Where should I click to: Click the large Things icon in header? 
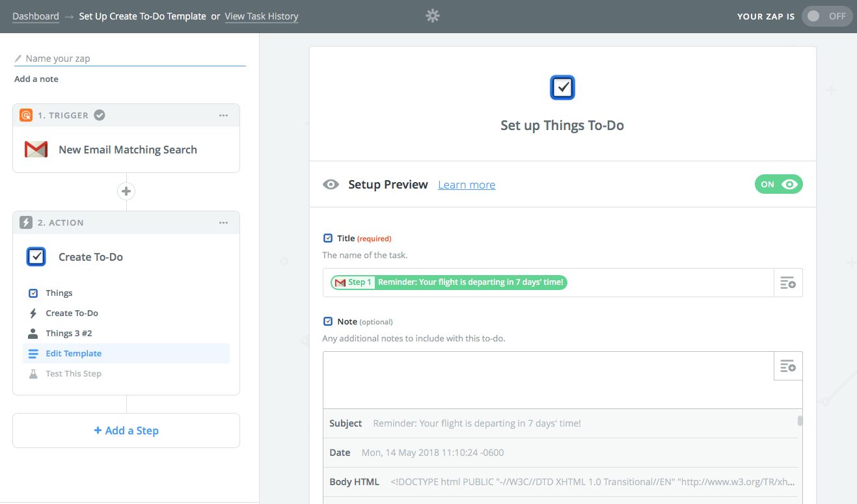tap(562, 88)
